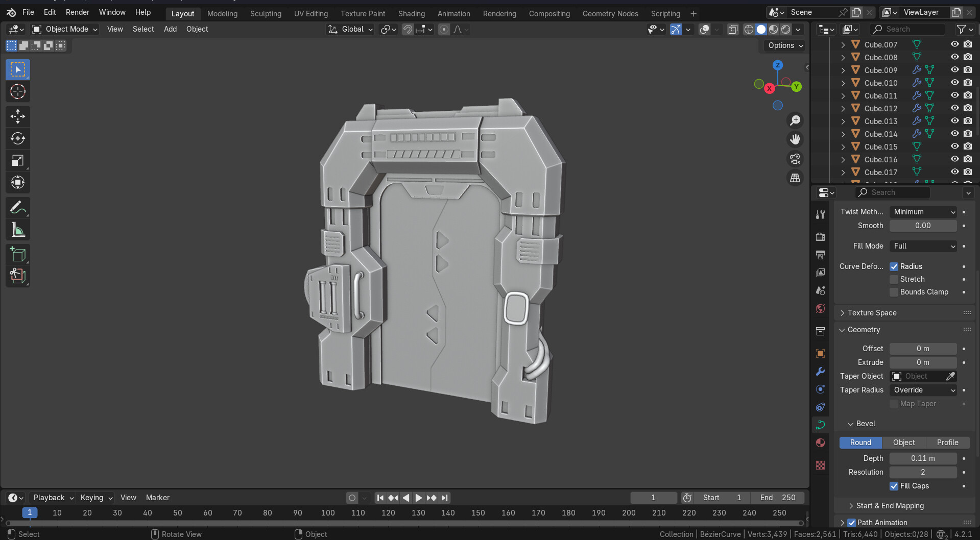Activate the Profile bevel mode button
The image size is (980, 540).
pos(947,442)
